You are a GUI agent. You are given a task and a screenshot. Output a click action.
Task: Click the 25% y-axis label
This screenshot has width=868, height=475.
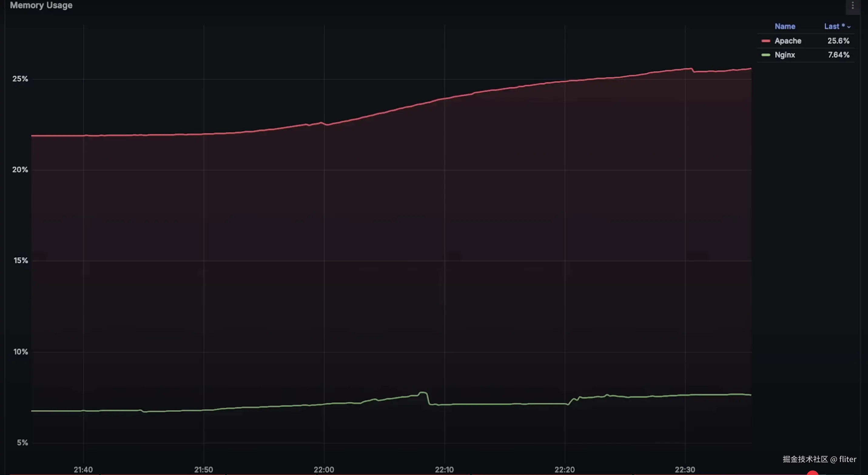[x=20, y=79]
